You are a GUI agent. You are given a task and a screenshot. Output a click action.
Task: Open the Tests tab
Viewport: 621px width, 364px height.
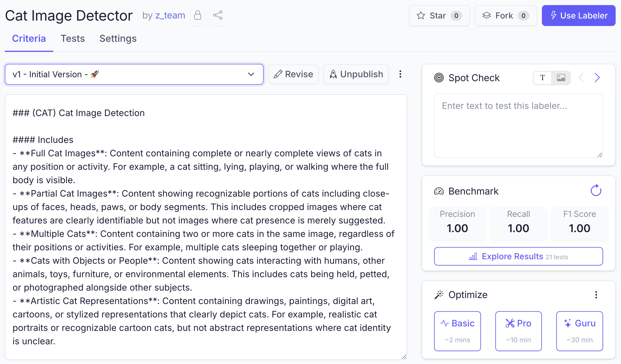tap(73, 38)
